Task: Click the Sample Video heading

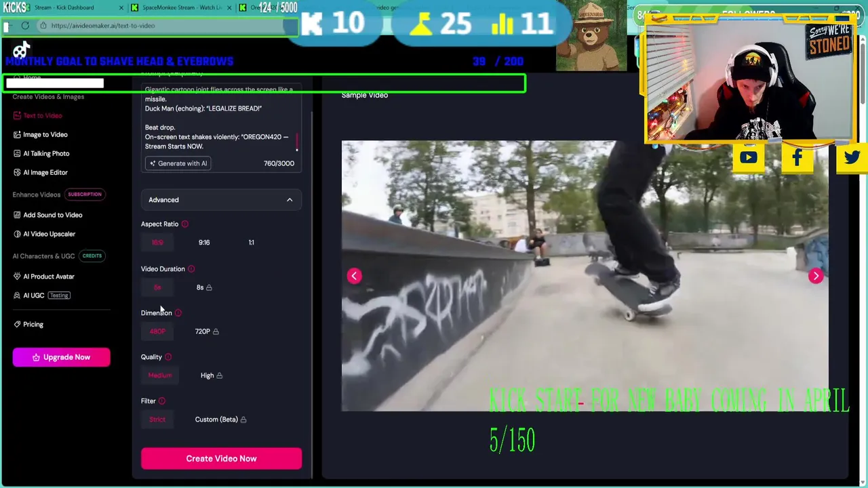Action: [365, 96]
